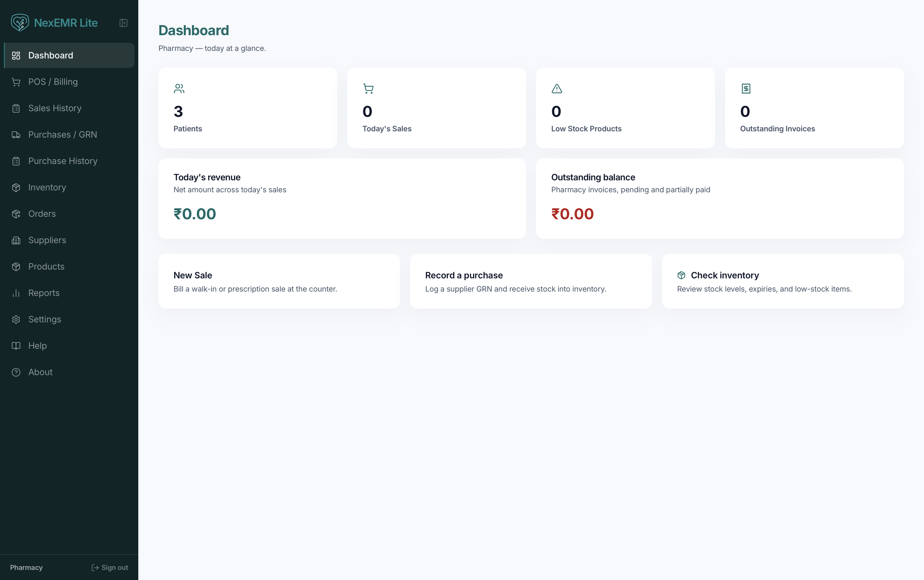The image size is (924, 580).
Task: Click the Sales History clipboard icon
Action: point(16,109)
